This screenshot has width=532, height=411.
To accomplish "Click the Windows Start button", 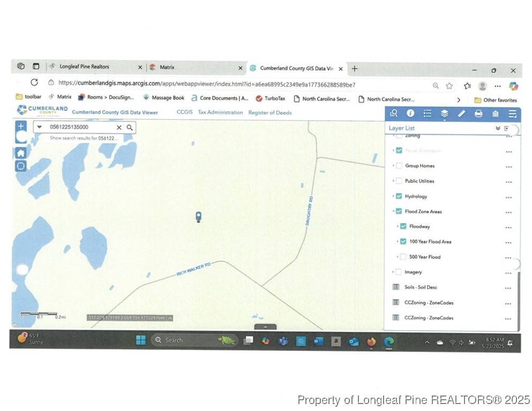I will pos(140,340).
